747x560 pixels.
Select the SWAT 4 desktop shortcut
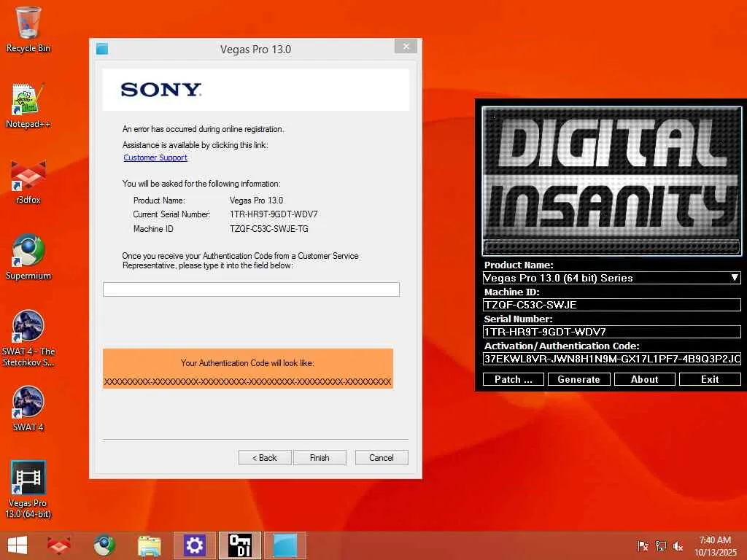click(x=28, y=408)
